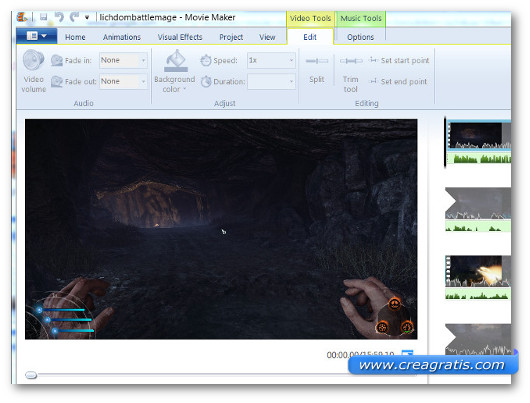This screenshot has width=530, height=403.
Task: Select the Options tab under Music Tools
Action: (360, 37)
